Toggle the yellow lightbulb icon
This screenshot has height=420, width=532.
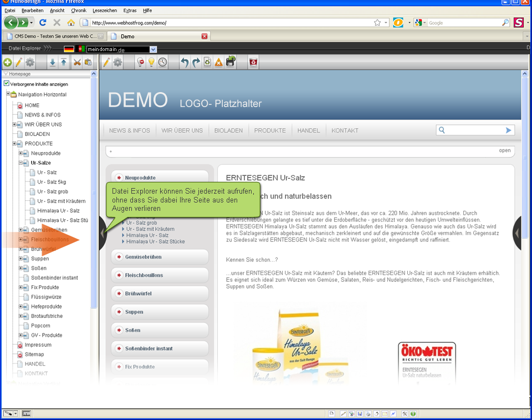pos(152,62)
